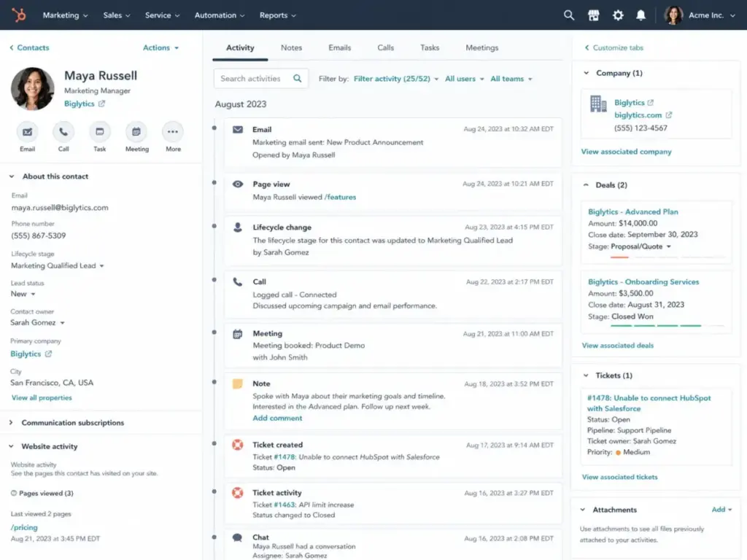The image size is (747, 560).
Task: Open the Actions dropdown
Action: pos(161,47)
